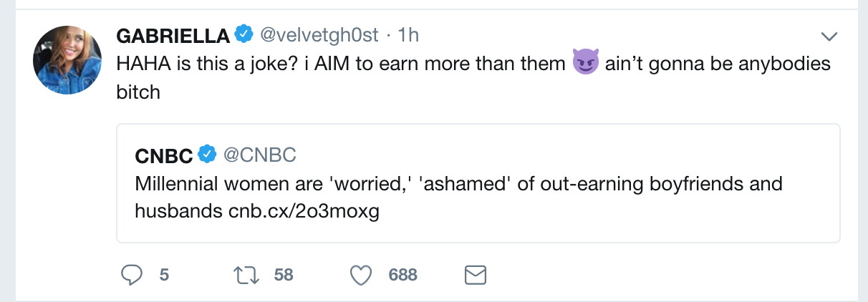Click the like count of 688

click(402, 275)
